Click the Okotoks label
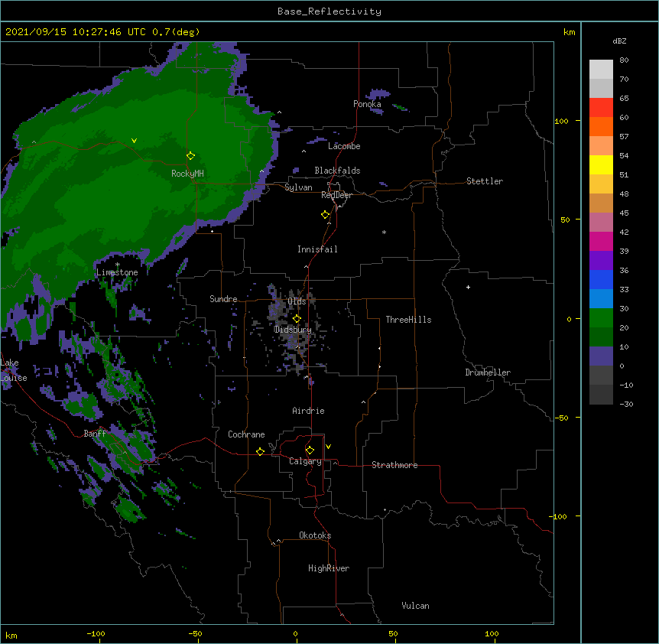Screen dimensions: 659x644 pos(315,535)
